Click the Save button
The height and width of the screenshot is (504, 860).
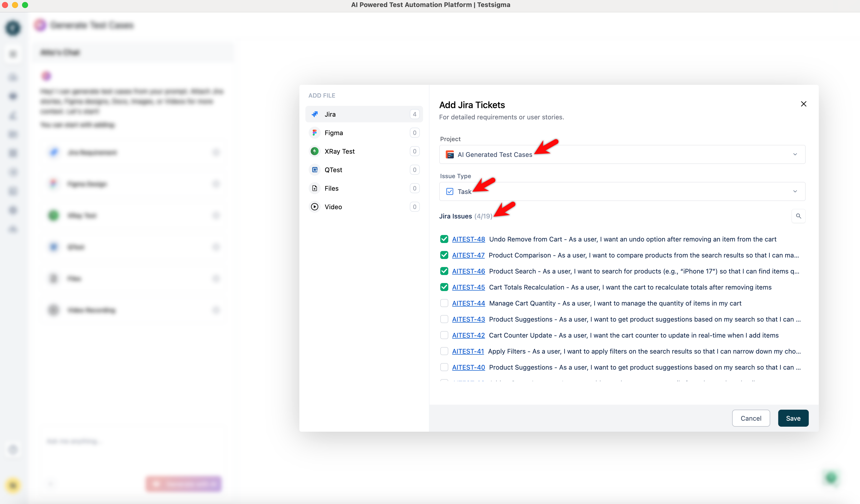pyautogui.click(x=793, y=418)
